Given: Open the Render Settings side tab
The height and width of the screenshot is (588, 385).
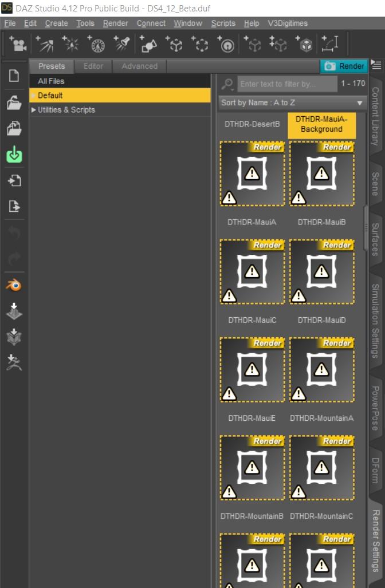Looking at the screenshot, I should [375, 540].
